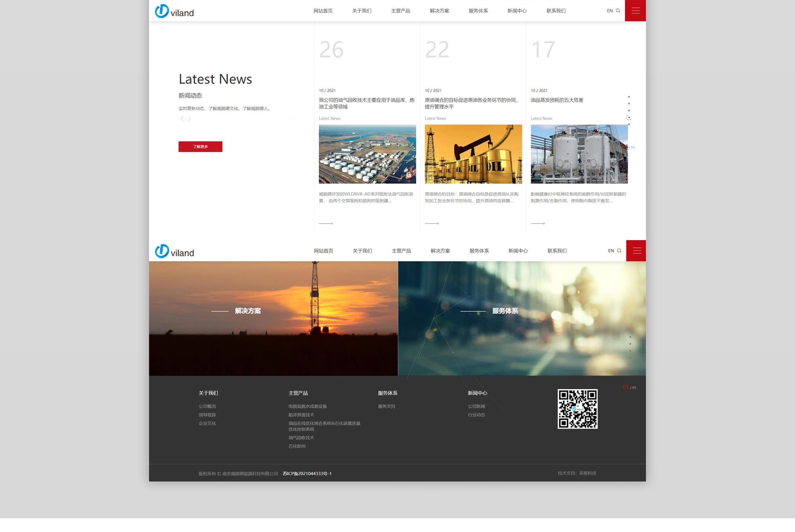
Task: Show the previous news slide with the left chevron
Action: (x=182, y=119)
